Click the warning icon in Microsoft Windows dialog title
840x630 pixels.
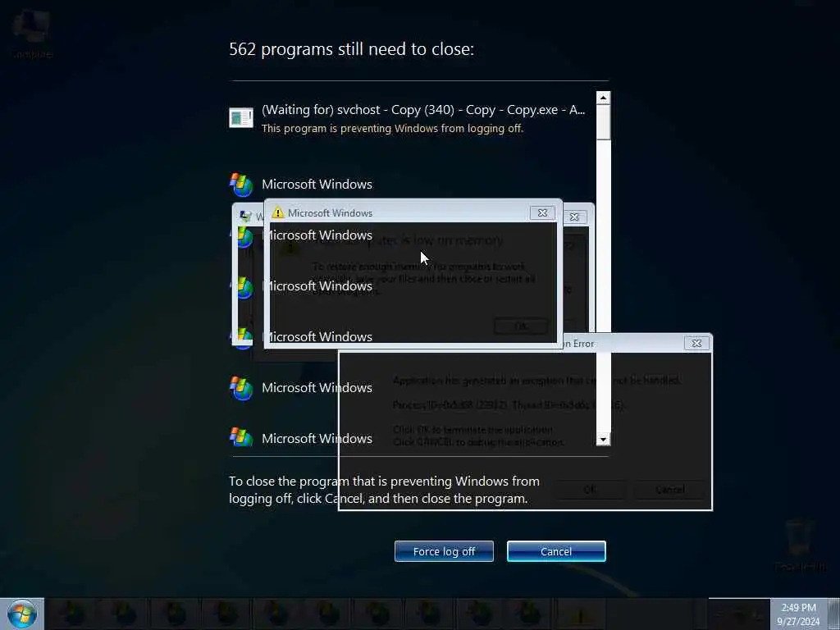(277, 212)
